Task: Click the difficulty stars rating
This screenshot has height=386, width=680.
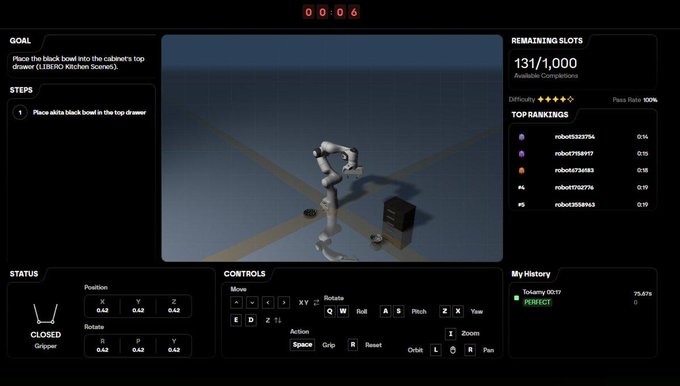Action: pos(556,99)
